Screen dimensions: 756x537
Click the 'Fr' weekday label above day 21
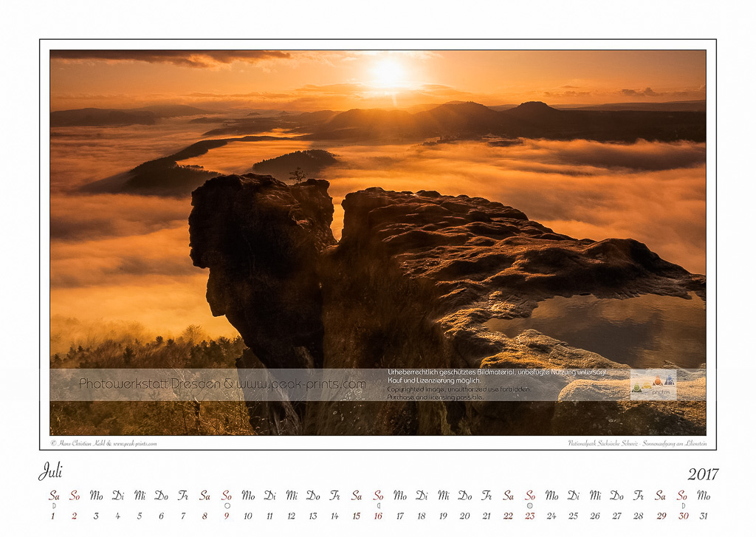(x=487, y=496)
